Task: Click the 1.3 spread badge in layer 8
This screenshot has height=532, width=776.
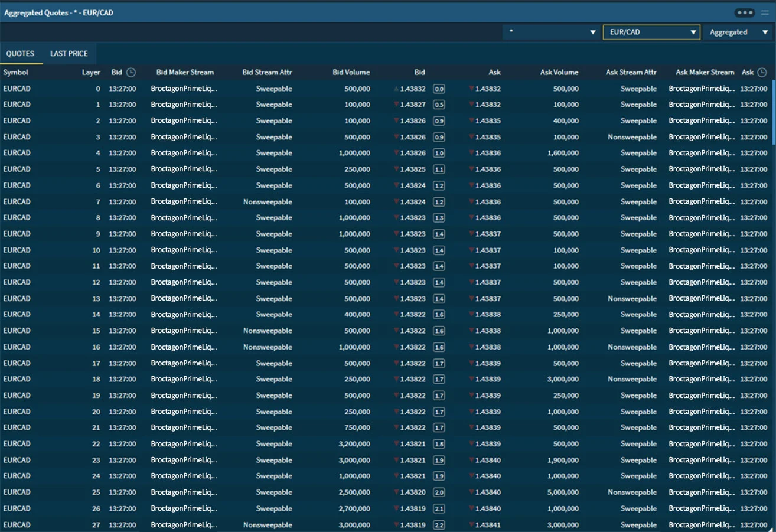Action: 439,218
